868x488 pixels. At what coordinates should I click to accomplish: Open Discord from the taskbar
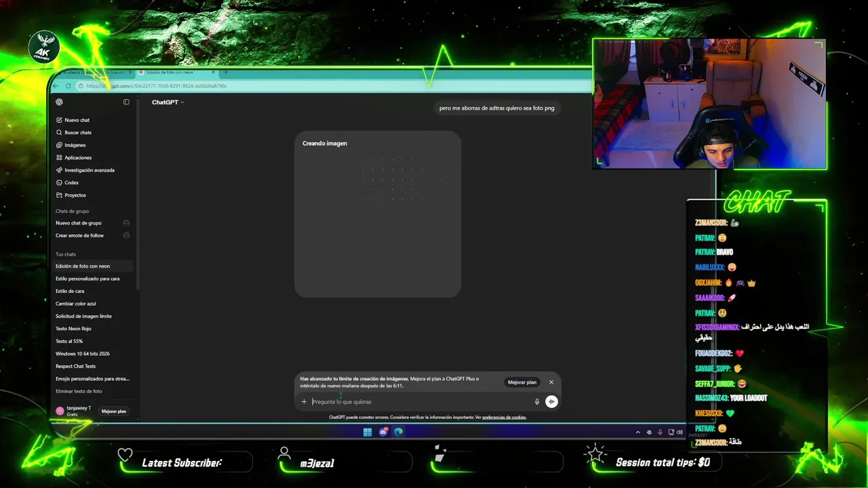click(x=383, y=432)
